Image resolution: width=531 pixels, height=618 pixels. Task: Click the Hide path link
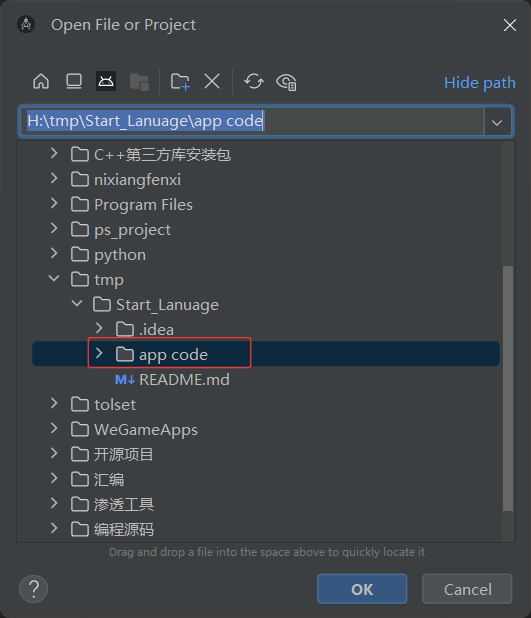[x=479, y=83]
